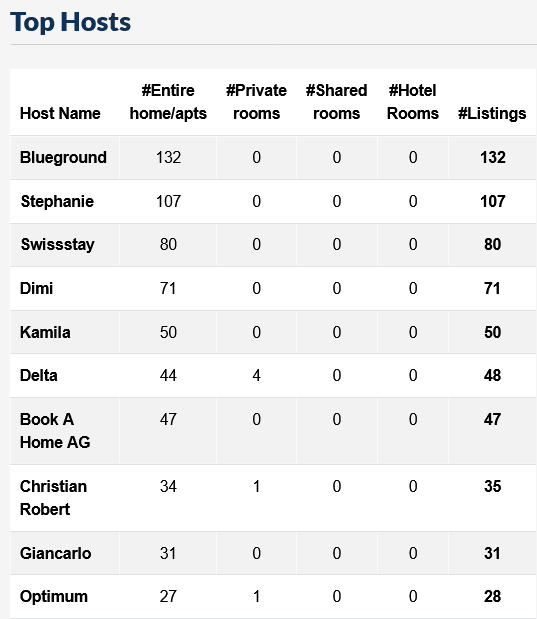The image size is (537, 619).
Task: Click the #Hotel Rooms column header
Action: (x=413, y=102)
